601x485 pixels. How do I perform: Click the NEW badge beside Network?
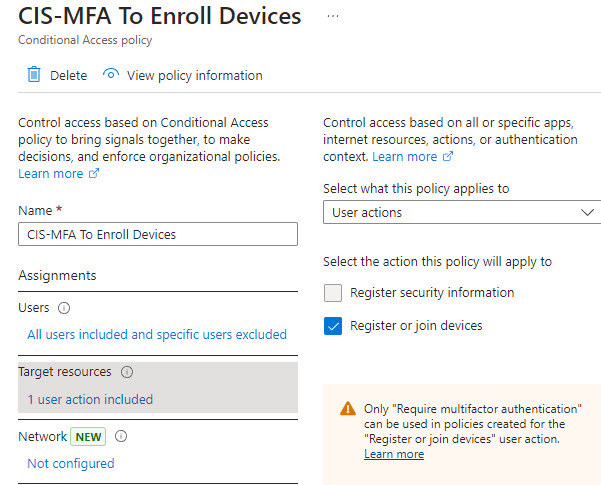pyautogui.click(x=88, y=437)
